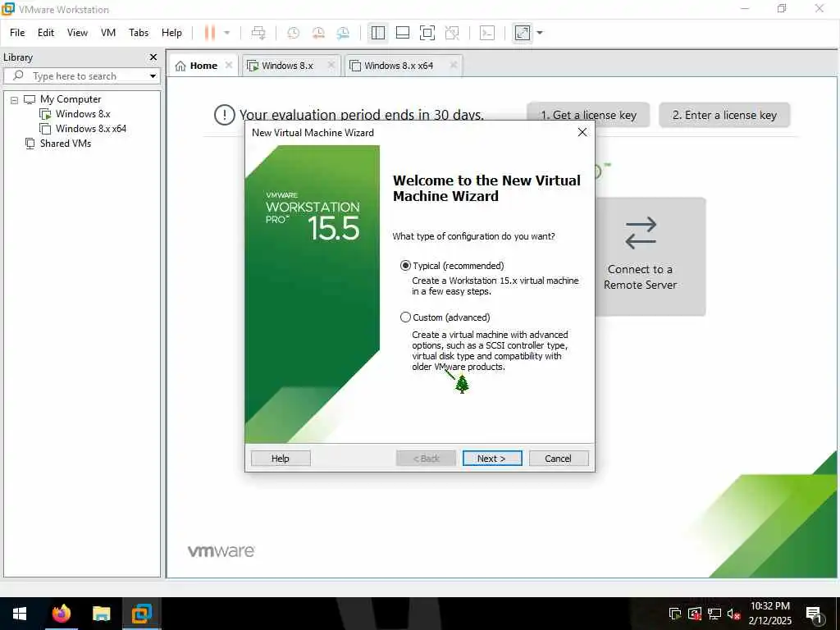Cancel the New Virtual Machine Wizard

point(558,458)
